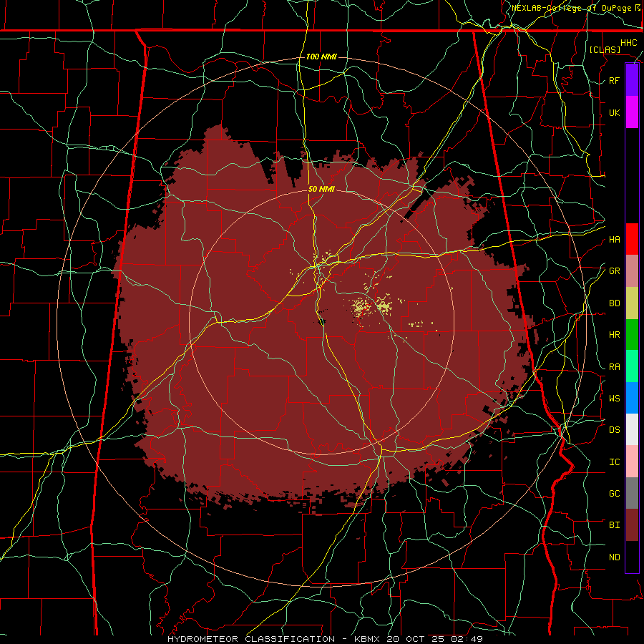Click the DS white legend swatch

(x=632, y=429)
